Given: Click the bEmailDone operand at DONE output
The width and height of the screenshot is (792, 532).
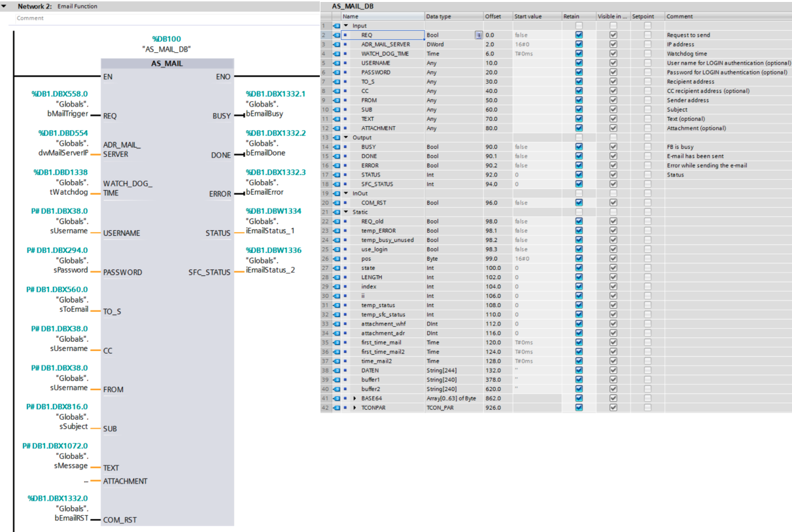Looking at the screenshot, I should pos(266,153).
